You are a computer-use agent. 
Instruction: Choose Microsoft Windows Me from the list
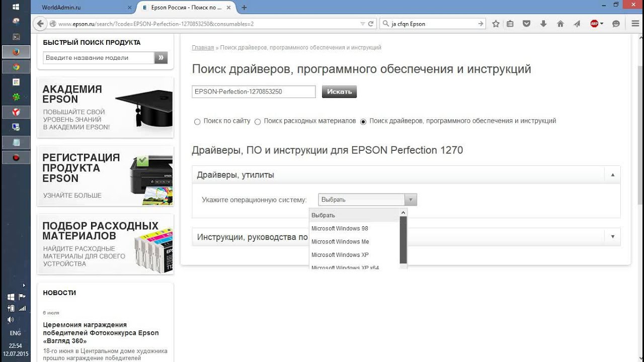tap(354, 241)
